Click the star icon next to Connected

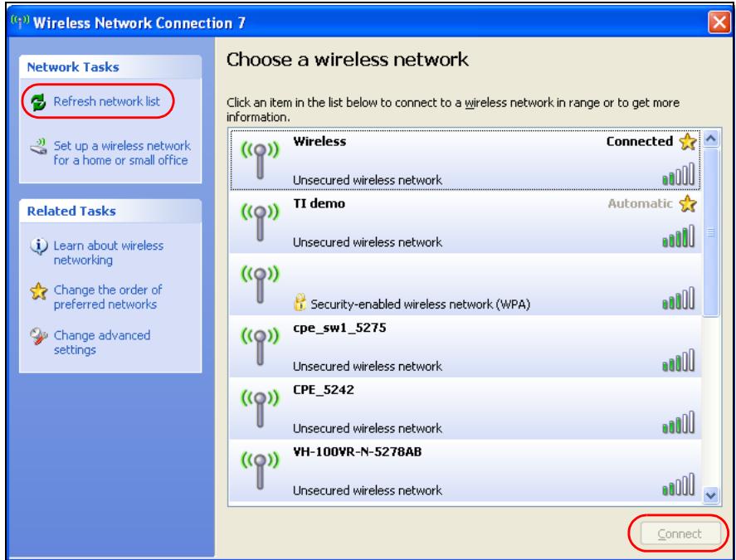pos(688,141)
